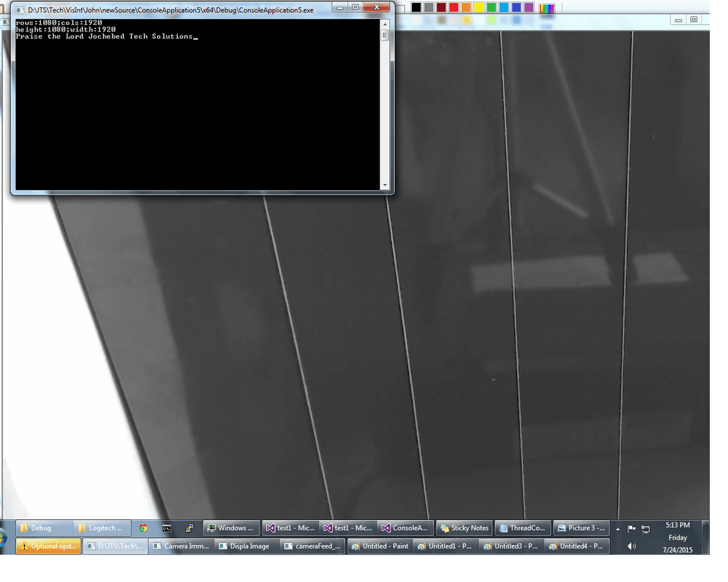Click the console scrollbar down arrow
The image size is (728, 582).
pyautogui.click(x=384, y=185)
